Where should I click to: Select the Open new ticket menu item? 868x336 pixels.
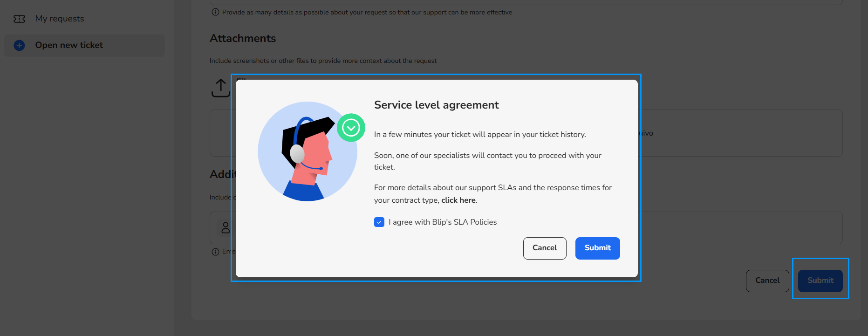69,45
